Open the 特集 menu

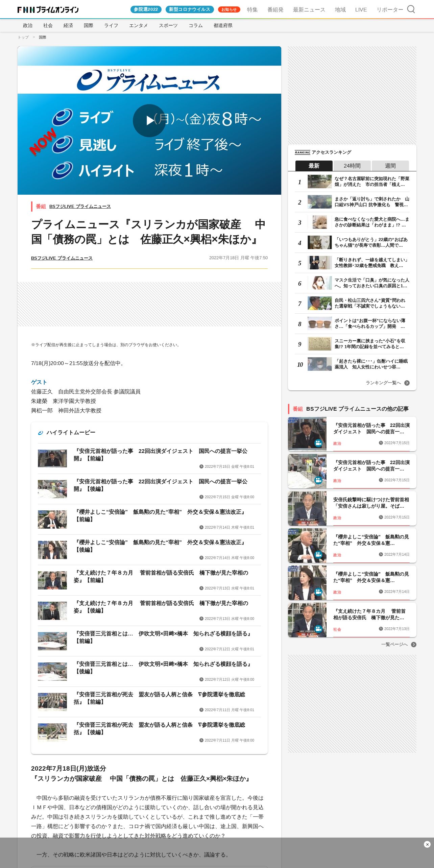(252, 10)
